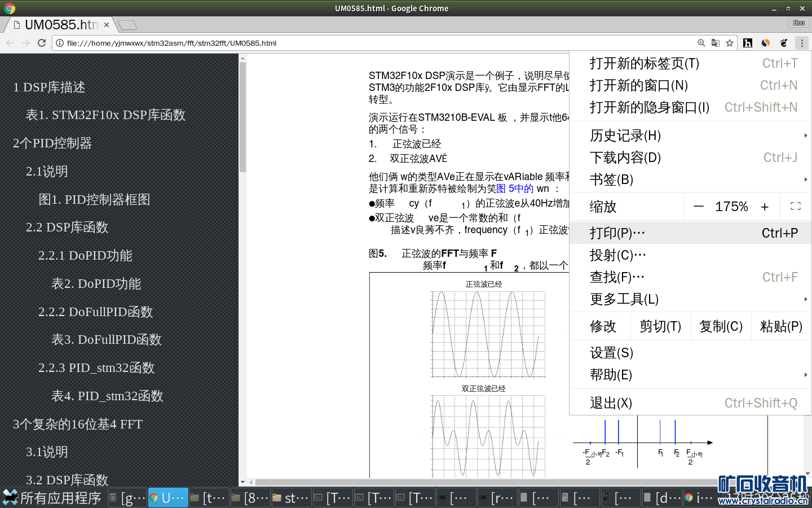The width and height of the screenshot is (812, 508).
Task: Open sidebar link 2.2.1 DoPID功能
Action: [85, 256]
